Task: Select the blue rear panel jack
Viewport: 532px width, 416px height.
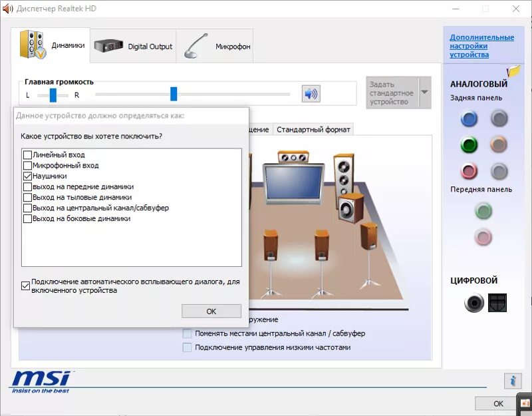Action: (x=469, y=118)
